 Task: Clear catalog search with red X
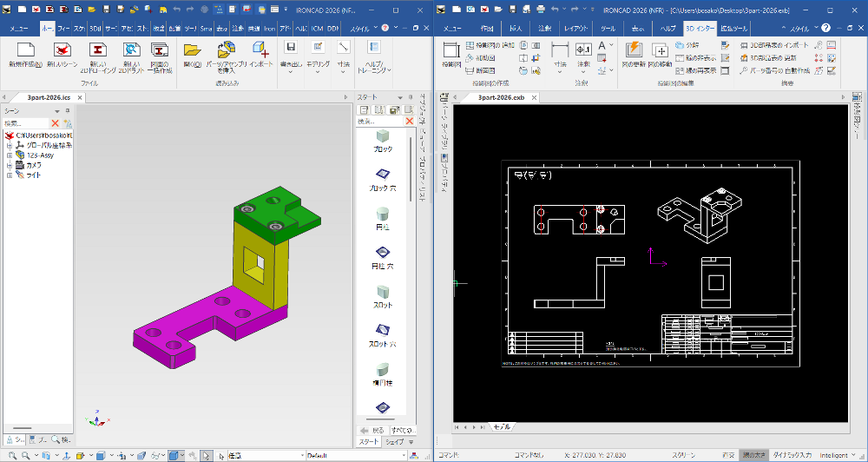[x=410, y=121]
